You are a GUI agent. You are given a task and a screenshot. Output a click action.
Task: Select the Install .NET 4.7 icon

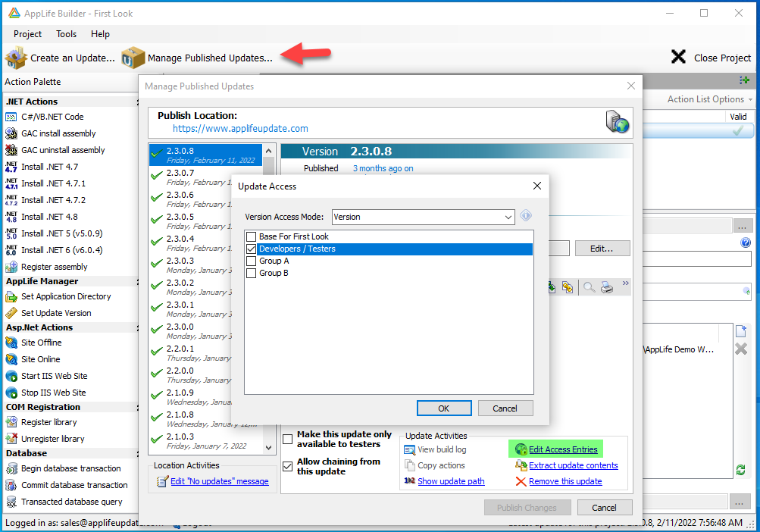pos(11,167)
